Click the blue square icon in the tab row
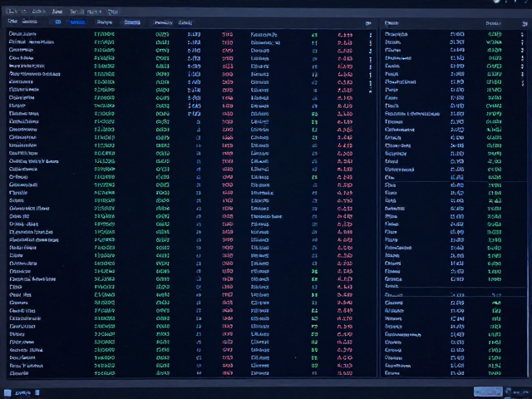 [x=58, y=22]
